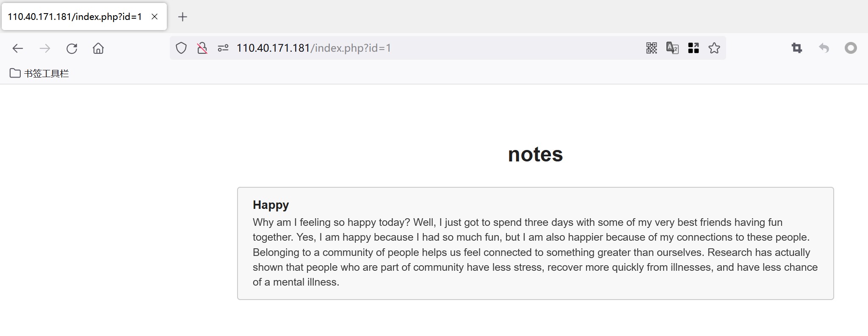Image resolution: width=868 pixels, height=336 pixels.
Task: Translate this page
Action: tap(672, 48)
